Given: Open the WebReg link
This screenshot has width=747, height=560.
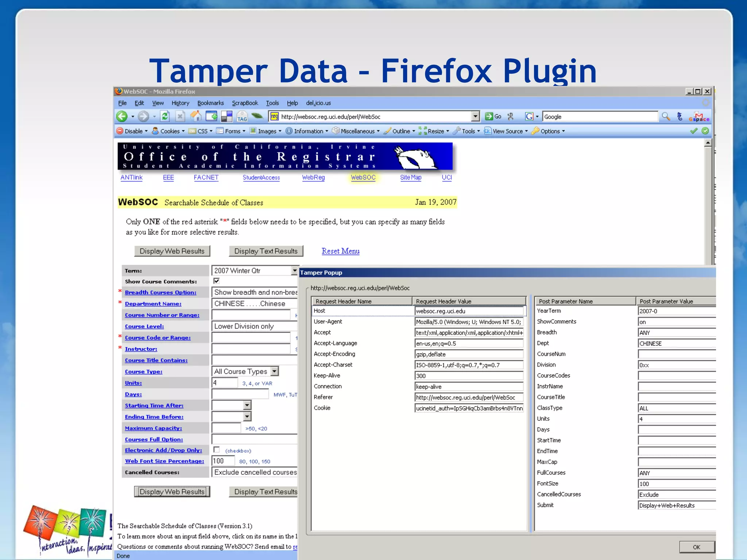Looking at the screenshot, I should pyautogui.click(x=313, y=177).
